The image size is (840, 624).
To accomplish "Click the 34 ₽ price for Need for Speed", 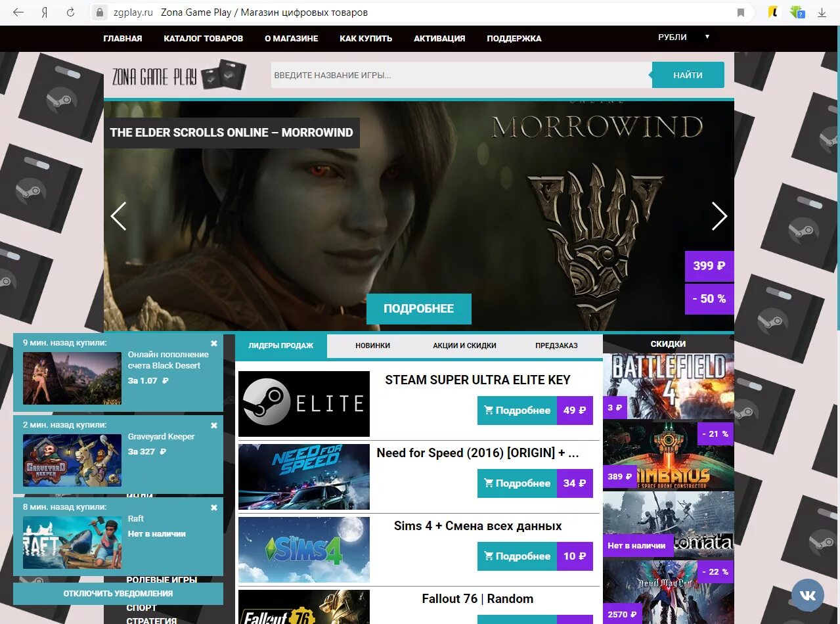I will (575, 483).
